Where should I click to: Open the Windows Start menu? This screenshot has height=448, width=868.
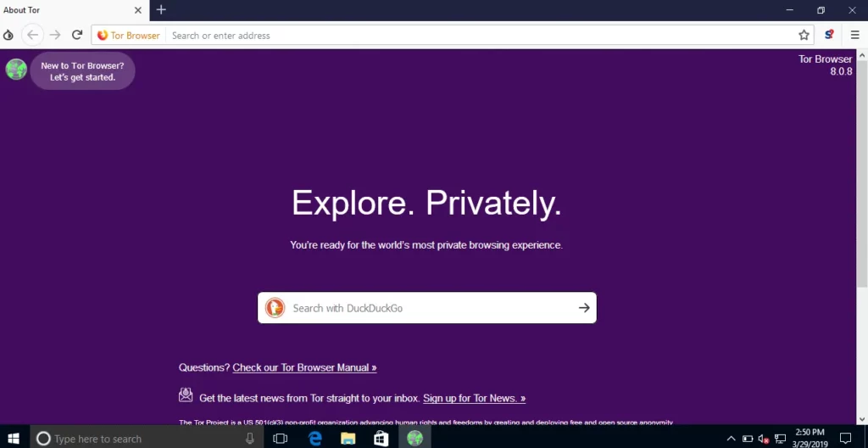[x=14, y=439]
